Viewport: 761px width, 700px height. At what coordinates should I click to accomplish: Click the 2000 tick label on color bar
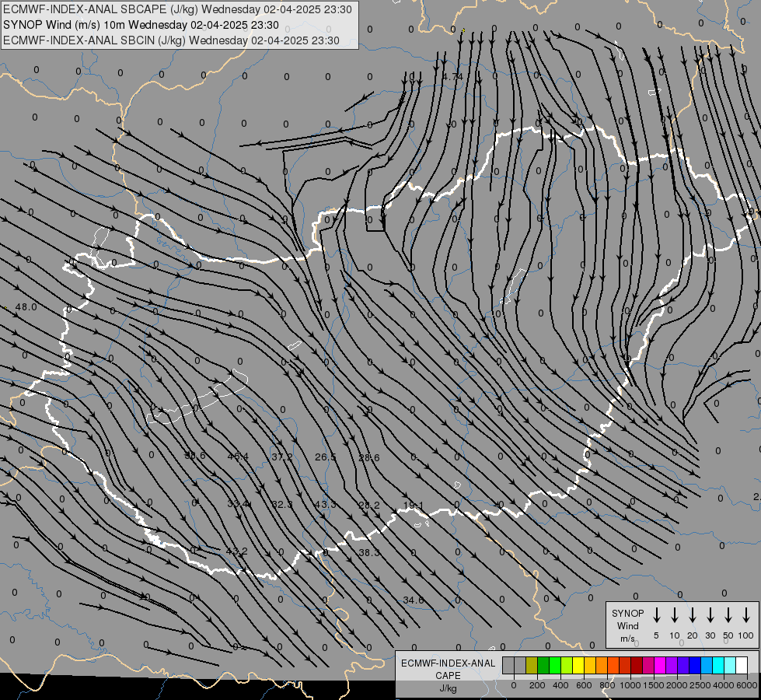click(x=677, y=685)
